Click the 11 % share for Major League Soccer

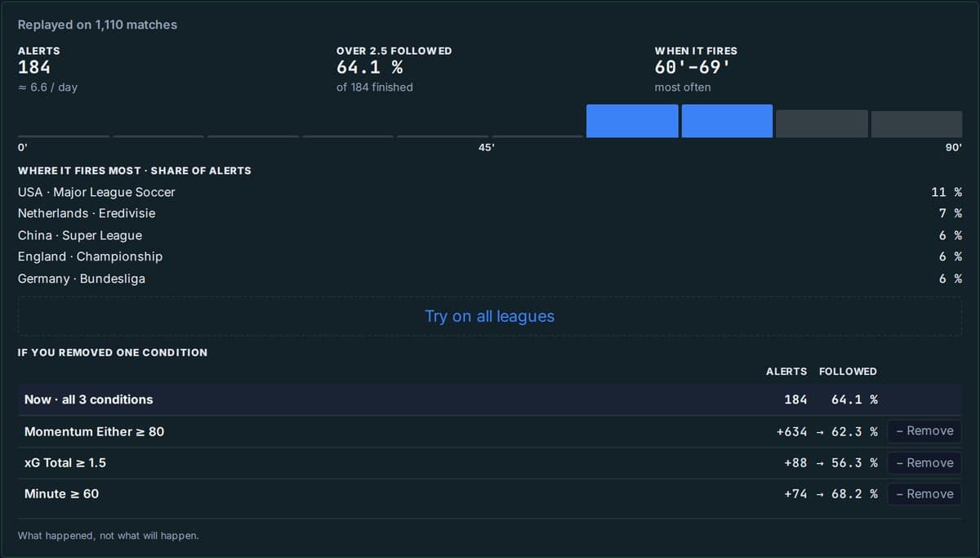point(947,192)
